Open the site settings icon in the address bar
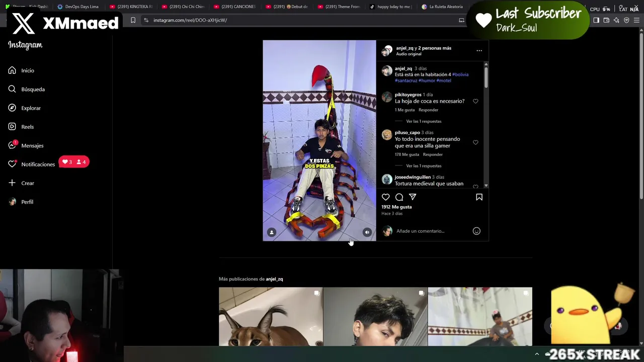Viewport: 644px width, 362px height. [146, 20]
